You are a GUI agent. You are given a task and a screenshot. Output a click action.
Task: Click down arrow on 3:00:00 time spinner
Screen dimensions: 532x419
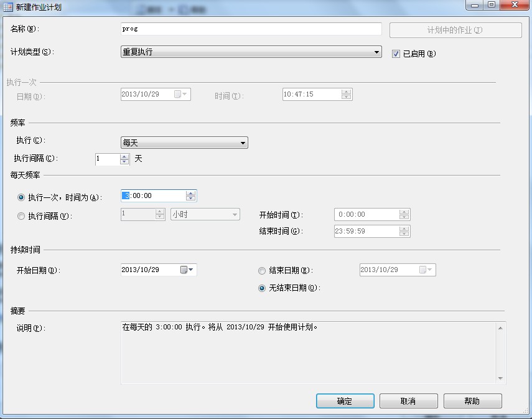tap(190, 199)
